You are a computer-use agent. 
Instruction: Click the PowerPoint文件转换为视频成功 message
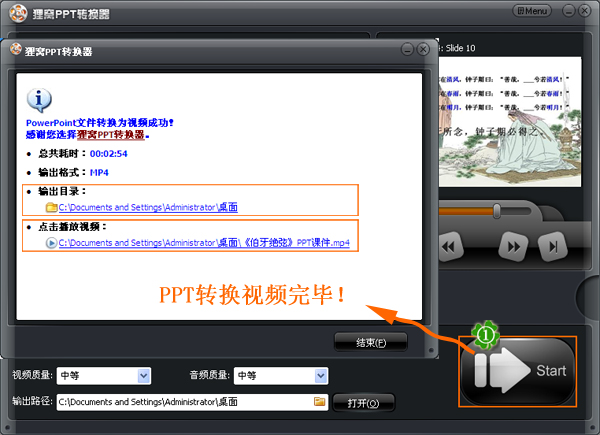(x=99, y=123)
